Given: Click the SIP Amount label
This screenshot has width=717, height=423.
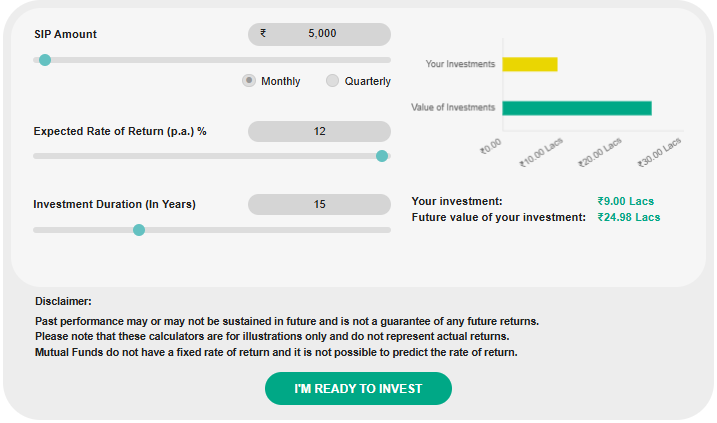Looking at the screenshot, I should click(65, 34).
